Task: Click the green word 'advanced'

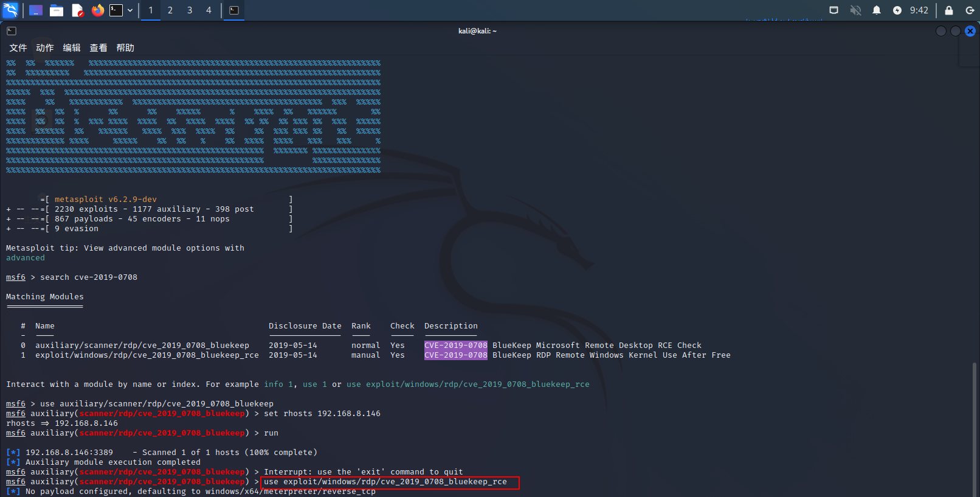Action: (26, 258)
